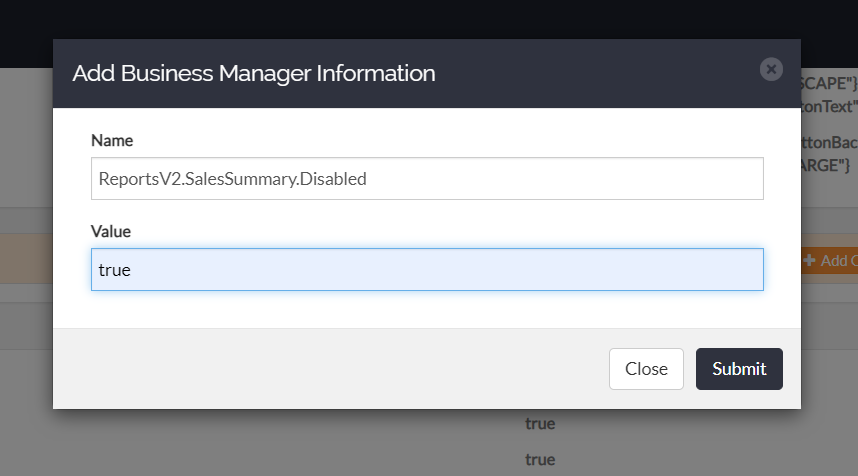Click the gray dialog footer beside Close

pos(328,369)
